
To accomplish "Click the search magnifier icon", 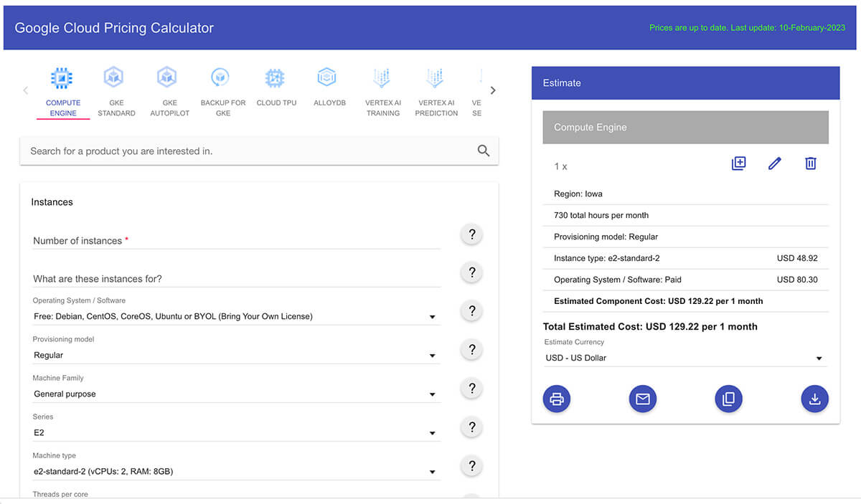I will pyautogui.click(x=484, y=151).
